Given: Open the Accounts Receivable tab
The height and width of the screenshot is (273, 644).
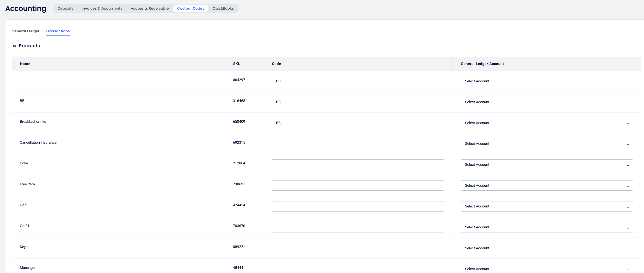Looking at the screenshot, I should 149,9.
